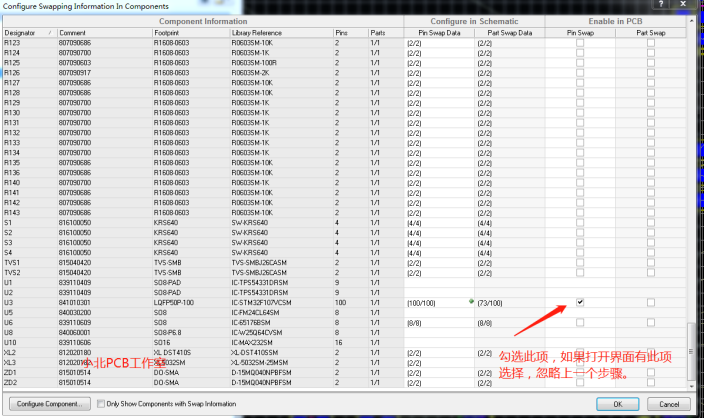Click the Enable in PCB group header
The height and width of the screenshot is (418, 704).
615,21
